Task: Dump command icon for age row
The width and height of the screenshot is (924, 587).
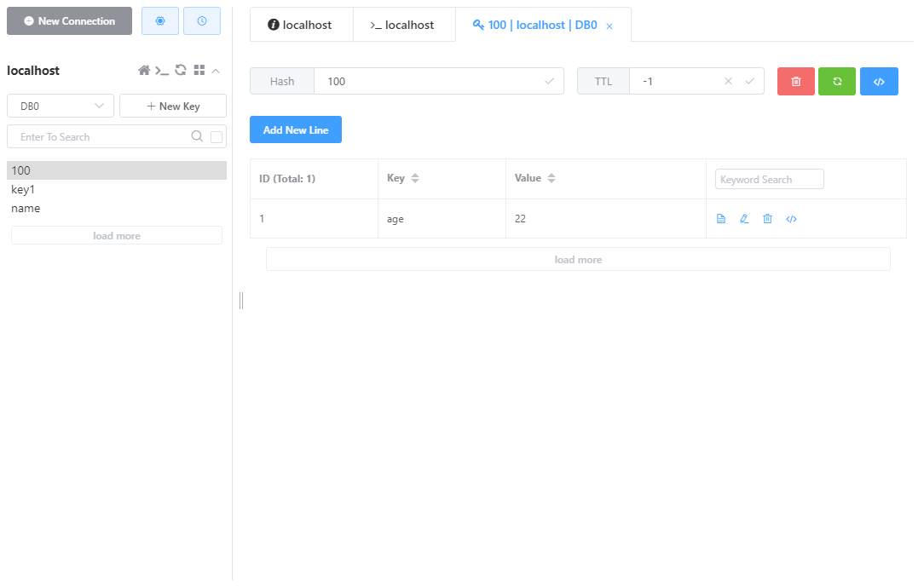Action: coord(791,219)
